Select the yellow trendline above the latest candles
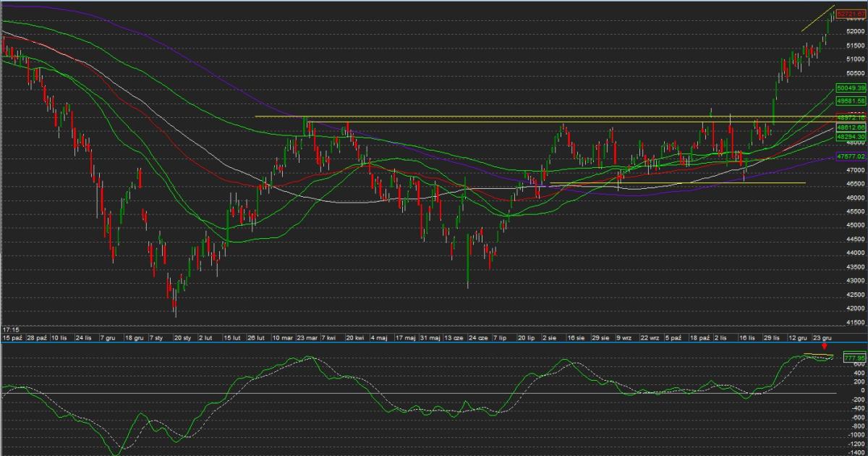The height and width of the screenshot is (456, 868). point(818,20)
